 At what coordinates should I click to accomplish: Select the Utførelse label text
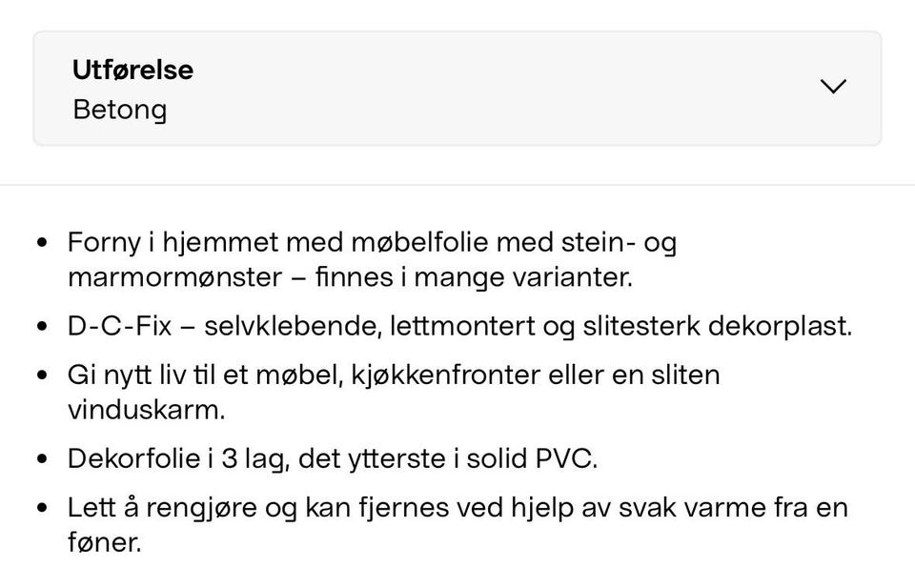coord(132,69)
